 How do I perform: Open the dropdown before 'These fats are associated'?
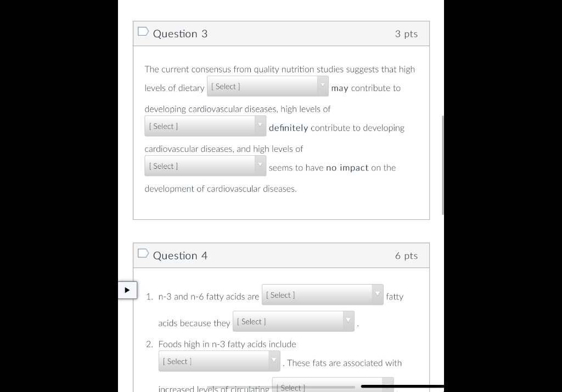[220, 361]
